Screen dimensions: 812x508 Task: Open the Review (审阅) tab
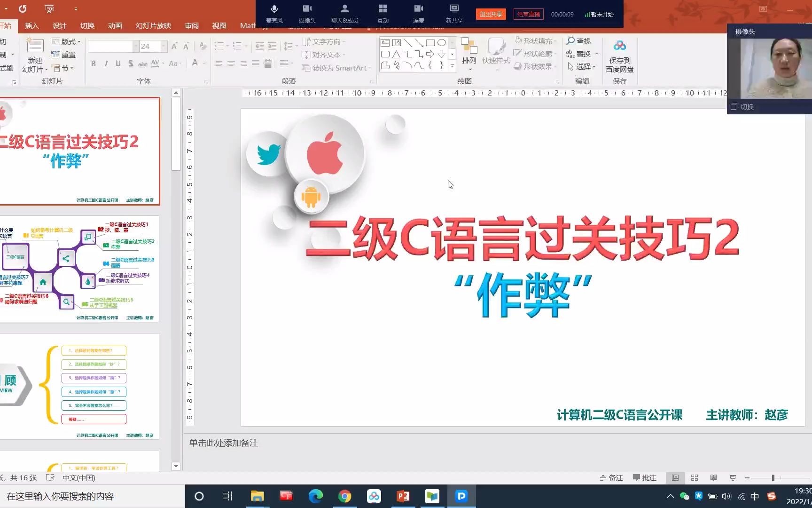coord(192,25)
